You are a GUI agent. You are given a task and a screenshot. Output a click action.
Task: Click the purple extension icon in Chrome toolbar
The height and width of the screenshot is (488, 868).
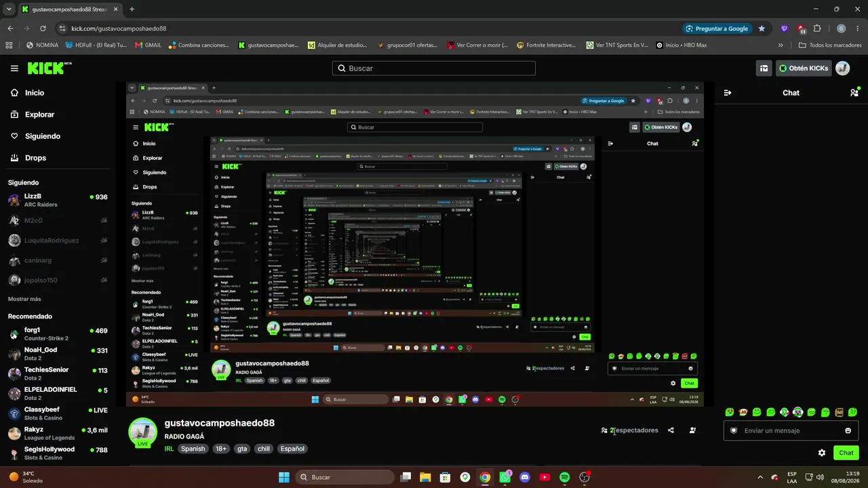point(785,28)
